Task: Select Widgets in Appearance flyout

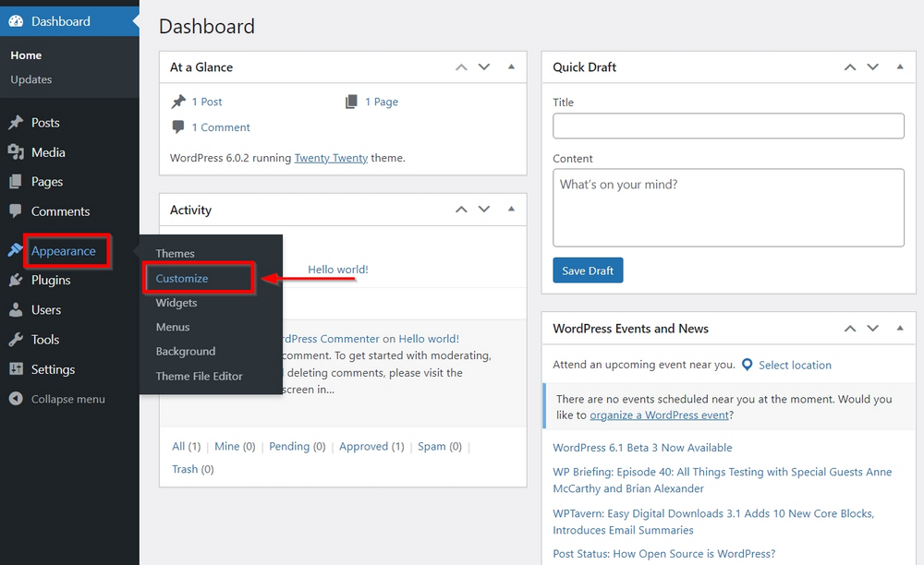Action: click(176, 303)
